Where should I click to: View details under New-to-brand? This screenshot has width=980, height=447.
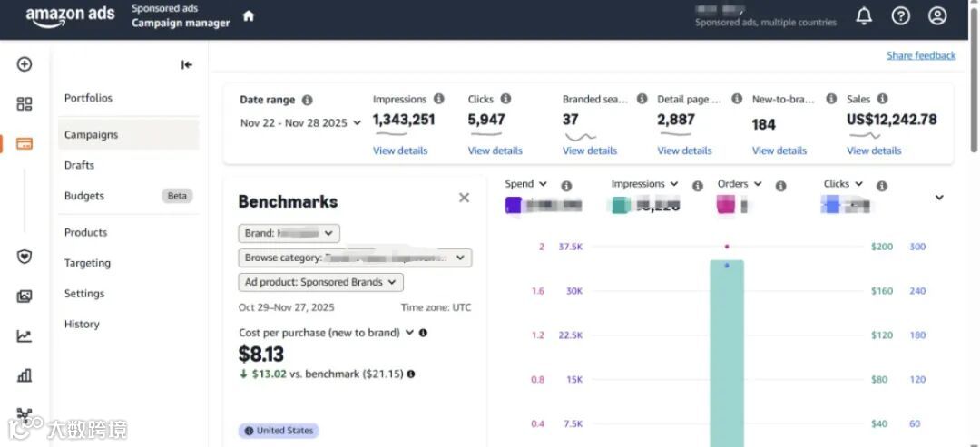pos(779,151)
